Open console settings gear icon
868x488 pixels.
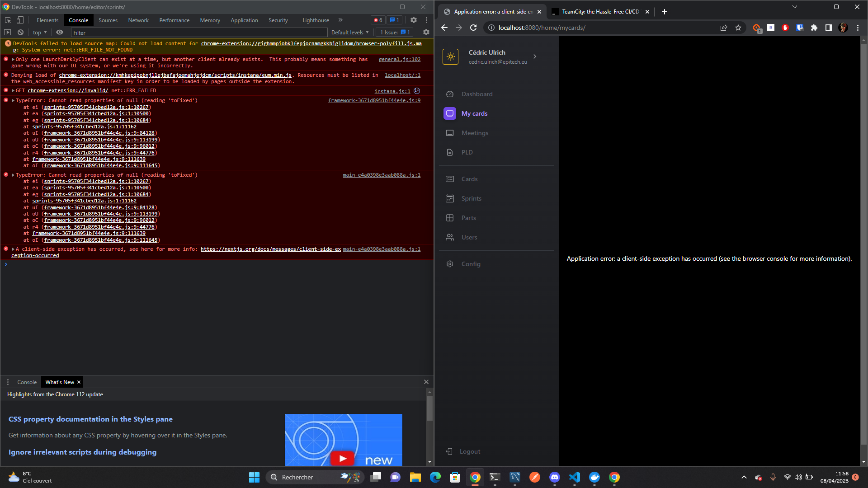[x=426, y=32]
